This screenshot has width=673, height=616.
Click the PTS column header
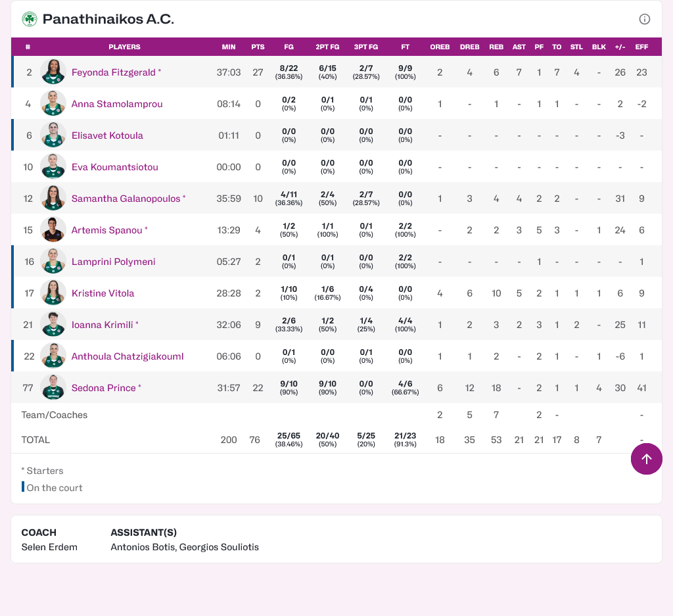pos(258,47)
